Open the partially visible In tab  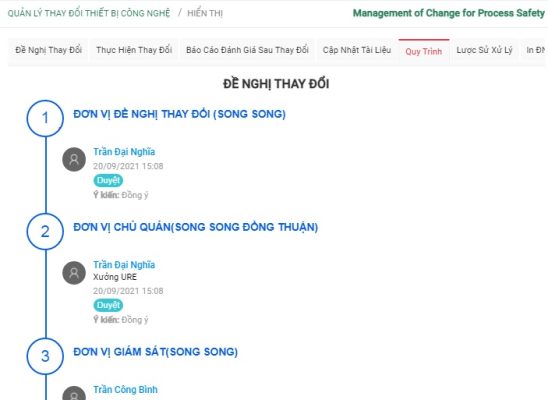535,50
